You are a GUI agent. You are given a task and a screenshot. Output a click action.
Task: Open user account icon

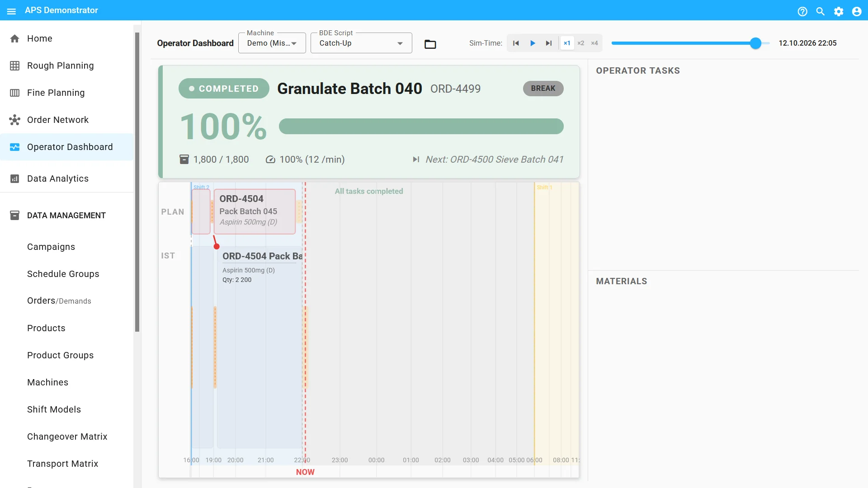pyautogui.click(x=857, y=11)
